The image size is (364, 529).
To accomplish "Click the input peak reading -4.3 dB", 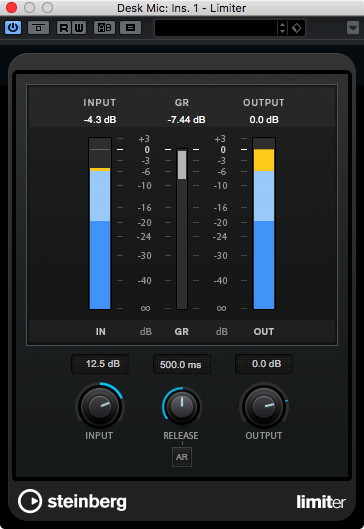I will point(100,120).
